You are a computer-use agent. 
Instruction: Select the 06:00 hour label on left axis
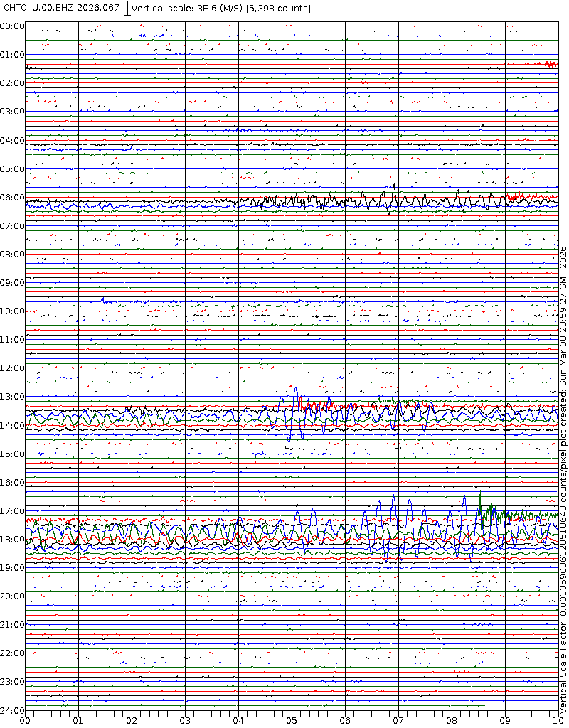pos(13,198)
